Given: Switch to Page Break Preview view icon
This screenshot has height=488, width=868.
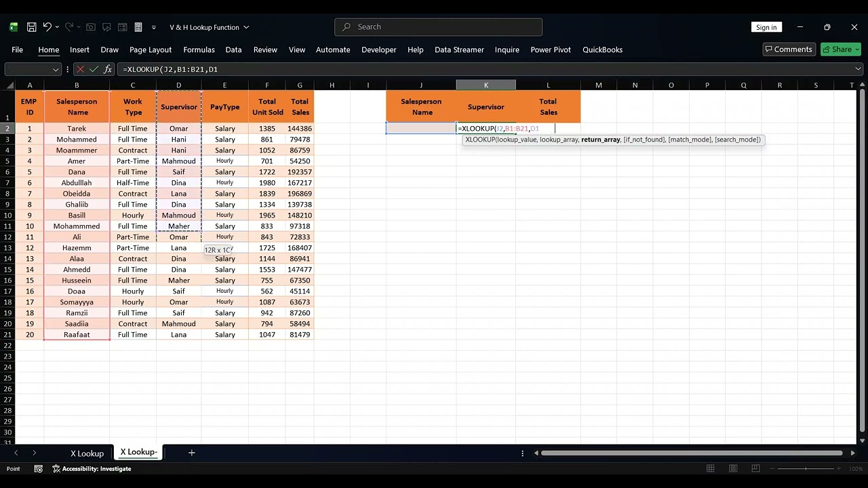Looking at the screenshot, I should 755,469.
